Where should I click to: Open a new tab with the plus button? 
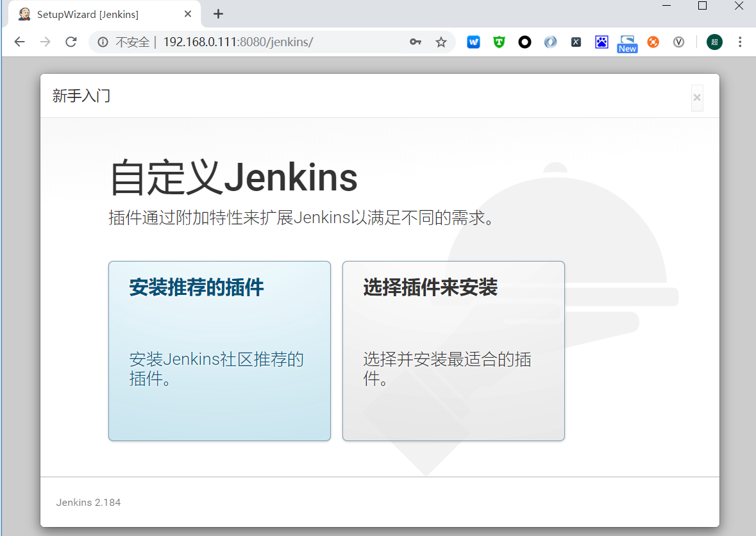217,13
